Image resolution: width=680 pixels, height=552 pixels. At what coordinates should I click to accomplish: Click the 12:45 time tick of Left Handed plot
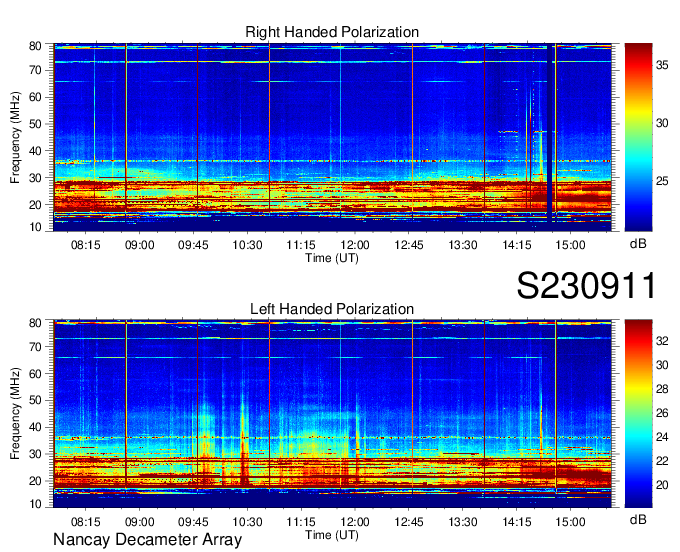click(409, 522)
